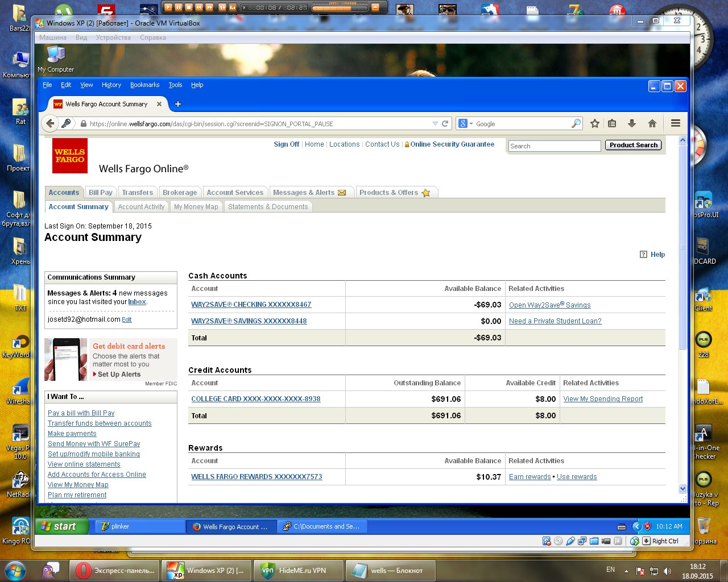Select the Account Activity subtab
The height and width of the screenshot is (582, 728).
point(141,207)
